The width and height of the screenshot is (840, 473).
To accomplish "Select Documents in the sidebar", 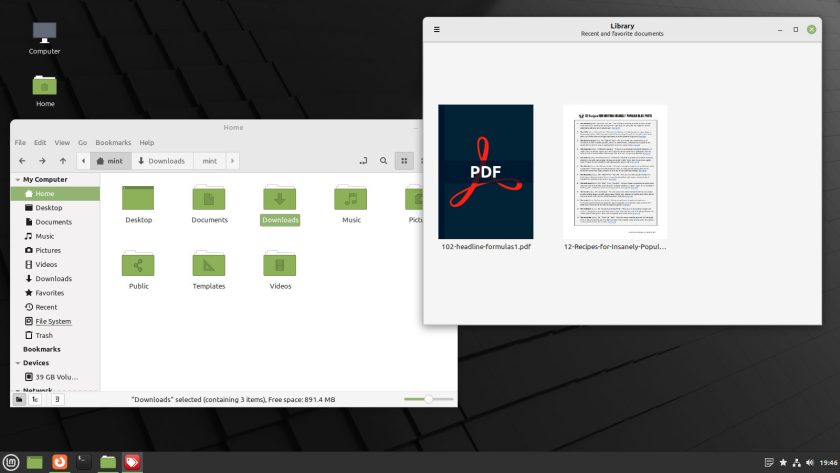I will (55, 222).
